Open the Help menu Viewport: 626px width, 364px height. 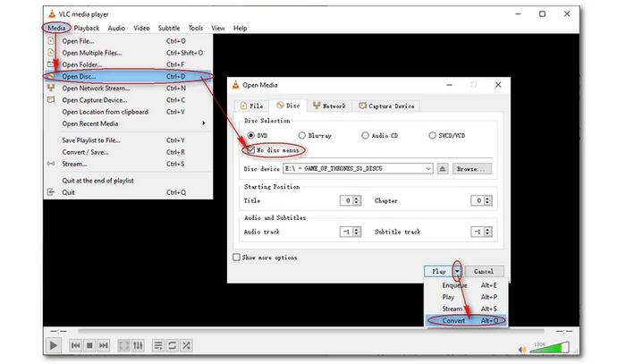coord(240,28)
